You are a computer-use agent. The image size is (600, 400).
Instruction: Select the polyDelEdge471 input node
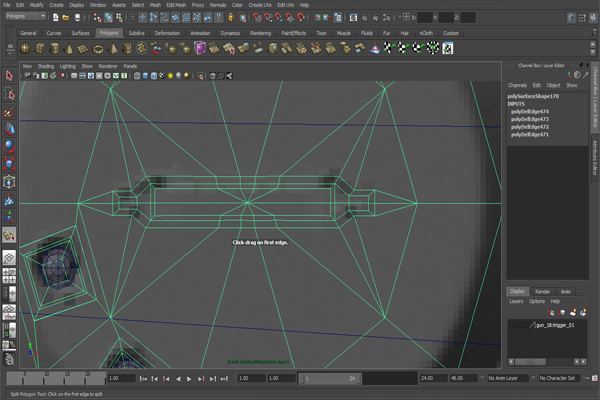[530, 134]
